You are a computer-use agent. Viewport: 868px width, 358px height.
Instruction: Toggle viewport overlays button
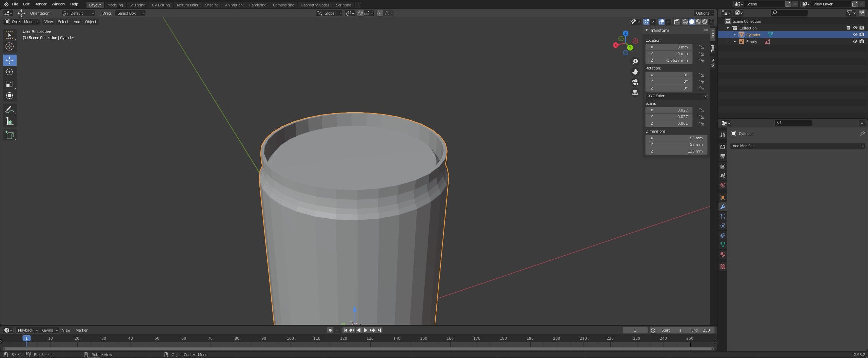(x=662, y=22)
